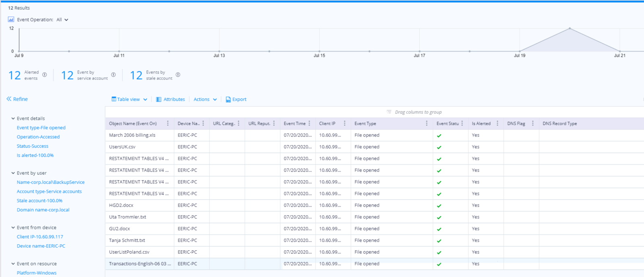This screenshot has height=277, width=644.
Task: Open the Actions dropdown menu
Action: pyautogui.click(x=205, y=99)
